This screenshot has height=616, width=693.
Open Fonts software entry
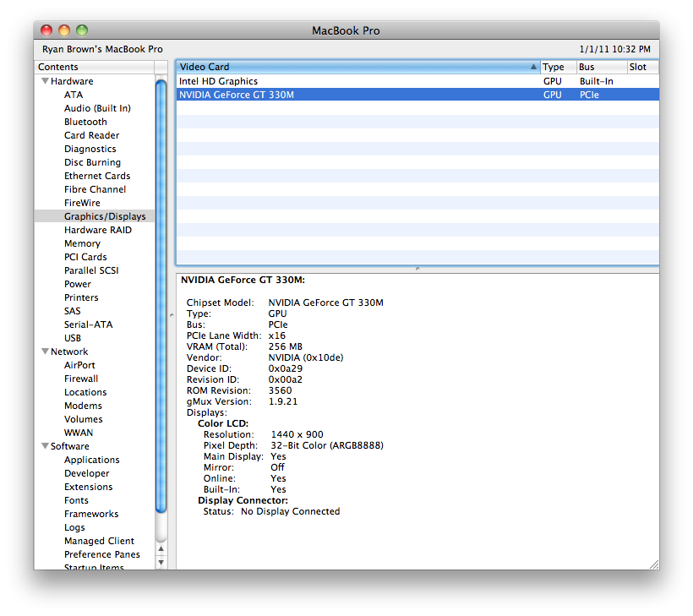point(76,501)
